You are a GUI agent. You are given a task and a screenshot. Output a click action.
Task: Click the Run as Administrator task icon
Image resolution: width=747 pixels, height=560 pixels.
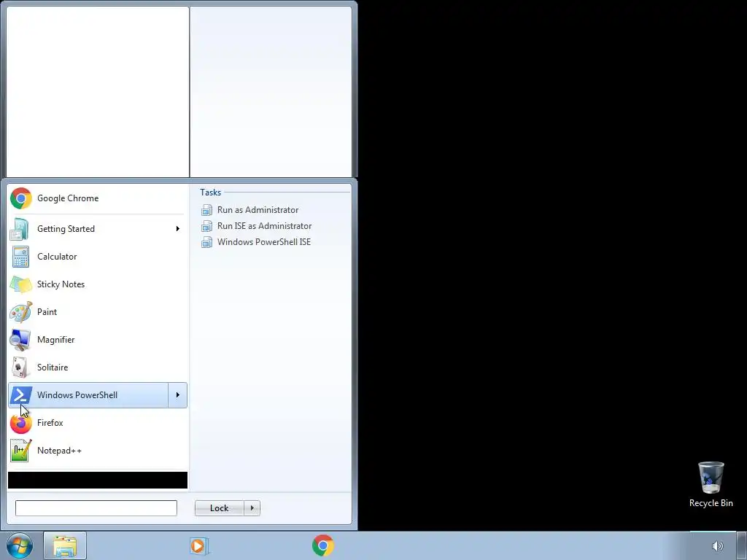pyautogui.click(x=206, y=210)
